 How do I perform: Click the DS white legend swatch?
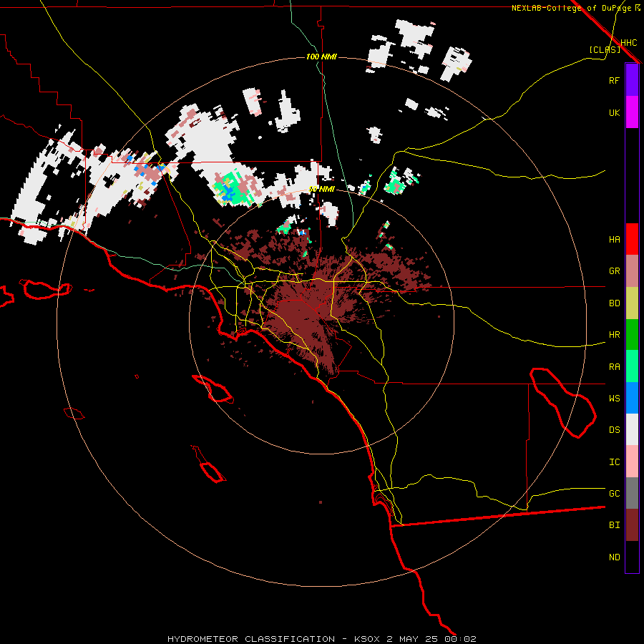tap(632, 429)
